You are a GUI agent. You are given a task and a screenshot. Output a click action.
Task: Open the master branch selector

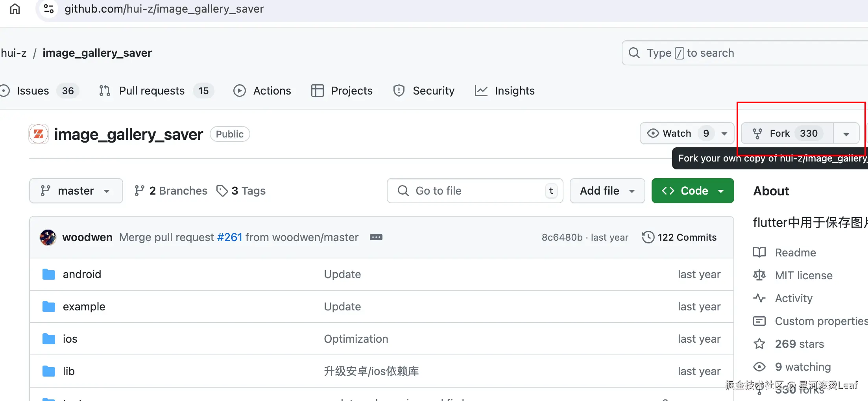[76, 191]
